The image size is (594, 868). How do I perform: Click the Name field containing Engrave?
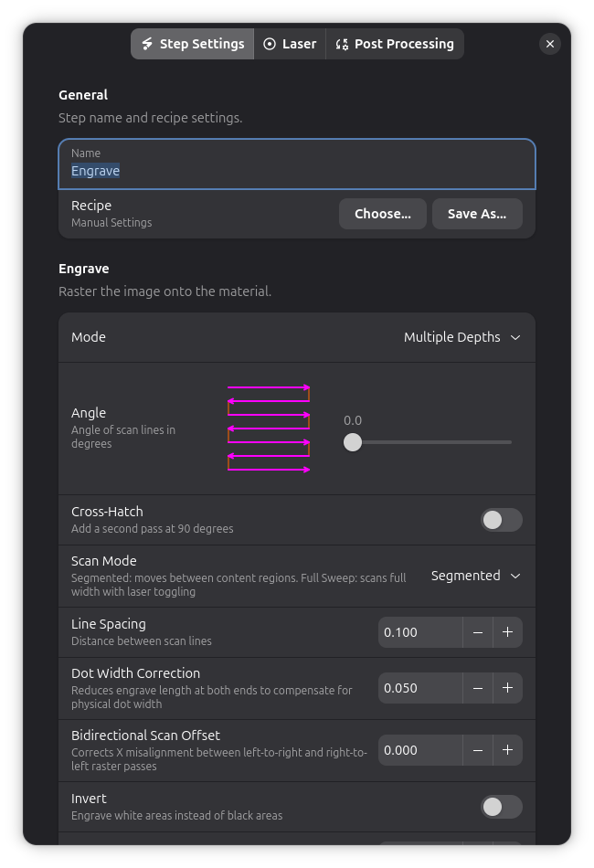tap(297, 164)
